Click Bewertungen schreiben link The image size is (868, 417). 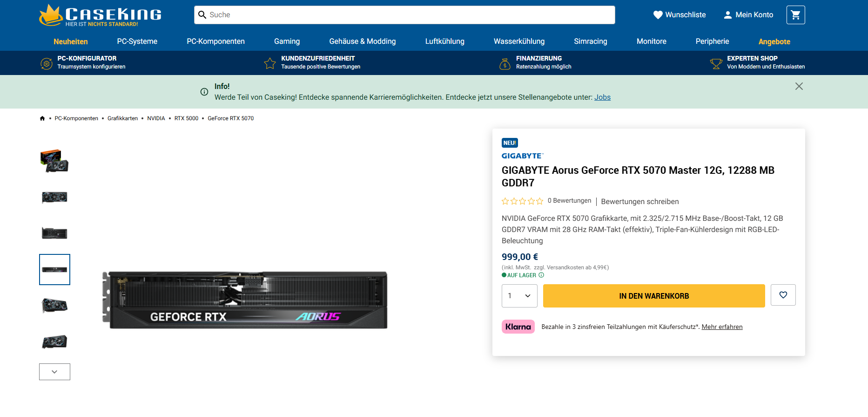tap(640, 202)
